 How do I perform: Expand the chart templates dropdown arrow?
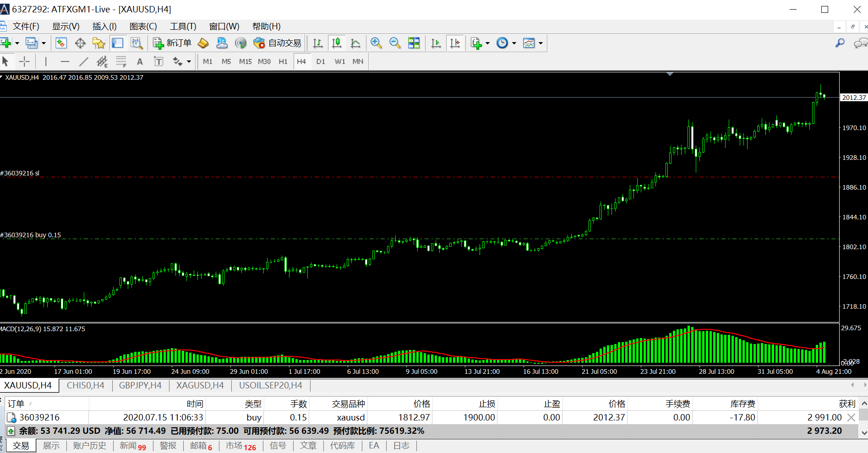541,43
